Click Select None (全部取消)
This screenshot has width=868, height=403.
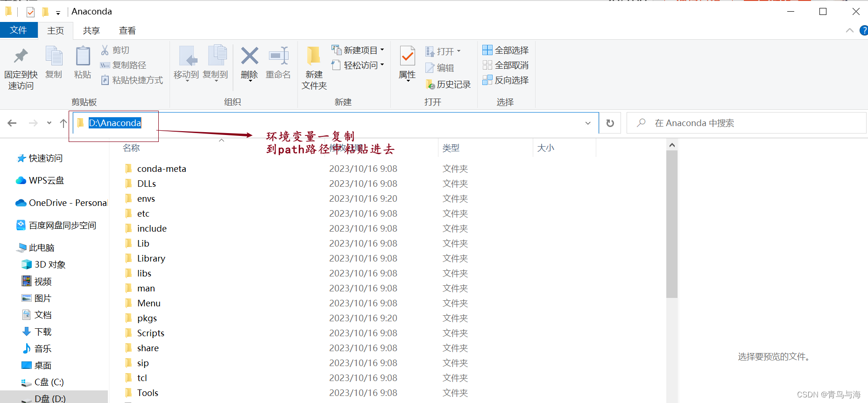coord(506,65)
